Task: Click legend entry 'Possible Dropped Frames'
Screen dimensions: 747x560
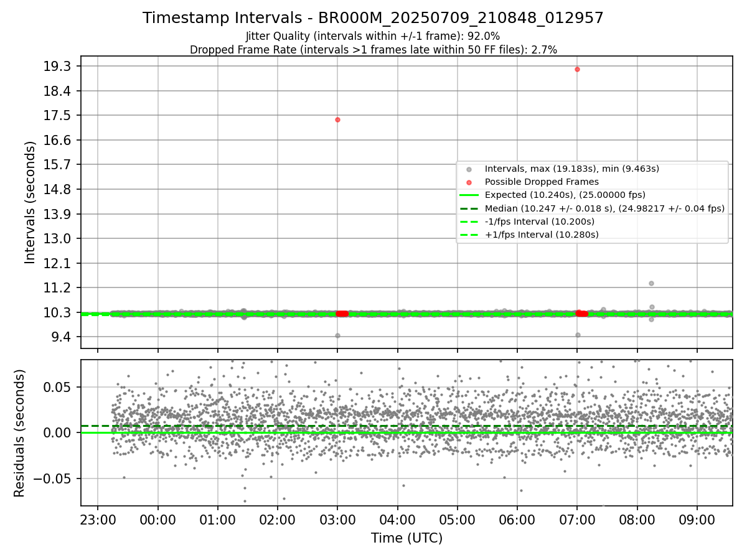Action: point(542,182)
